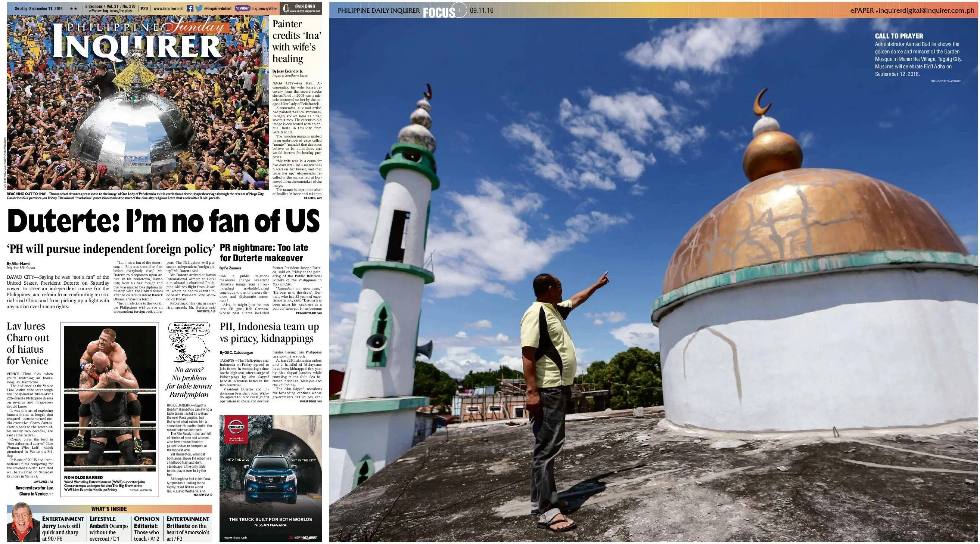
Task: Click byline 'By Fe Zamora'
Action: coord(230,268)
